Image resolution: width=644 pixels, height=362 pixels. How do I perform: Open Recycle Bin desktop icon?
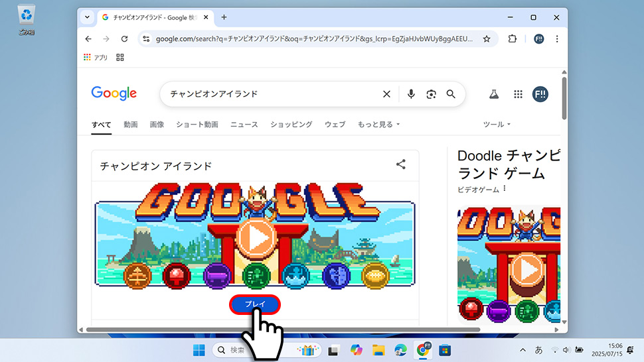27,20
